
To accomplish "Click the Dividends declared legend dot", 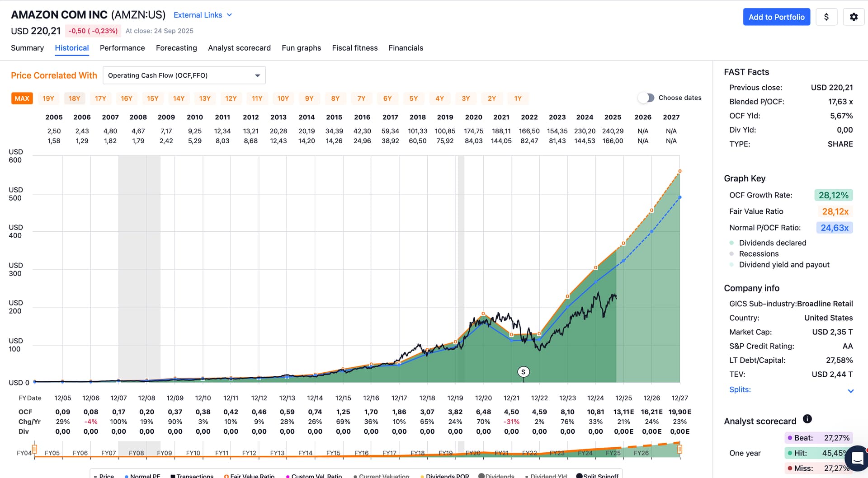I will tap(731, 243).
